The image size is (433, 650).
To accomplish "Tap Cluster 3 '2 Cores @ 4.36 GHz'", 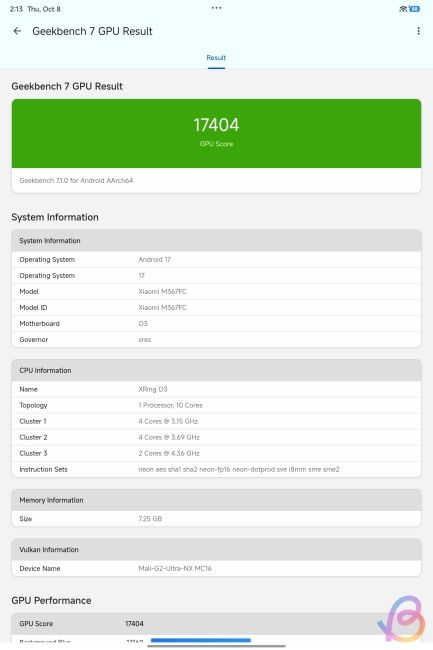I will (169, 454).
